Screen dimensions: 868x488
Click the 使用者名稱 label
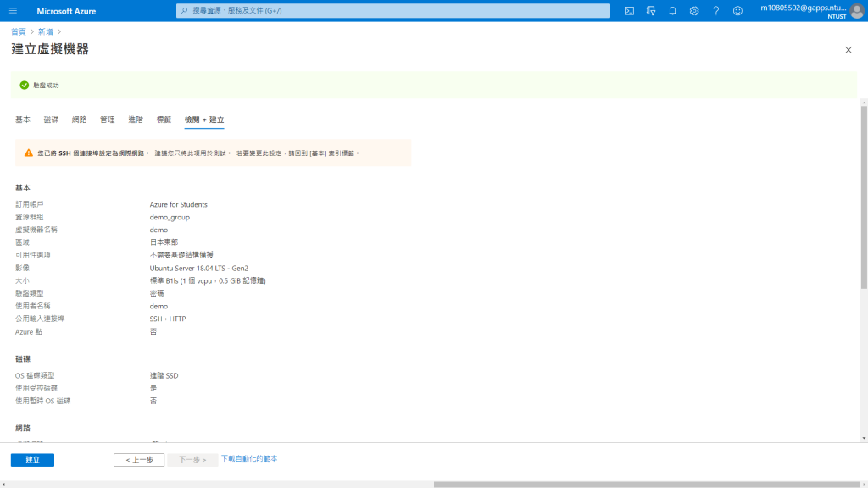33,306
